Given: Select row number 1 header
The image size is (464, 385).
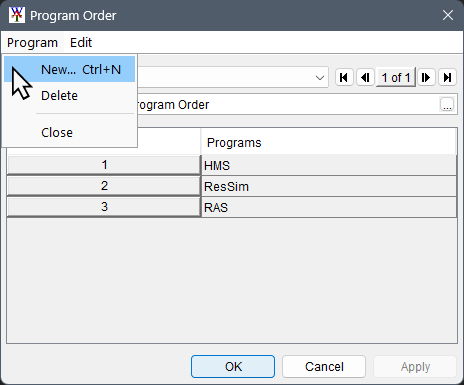Looking at the screenshot, I should [x=104, y=165].
